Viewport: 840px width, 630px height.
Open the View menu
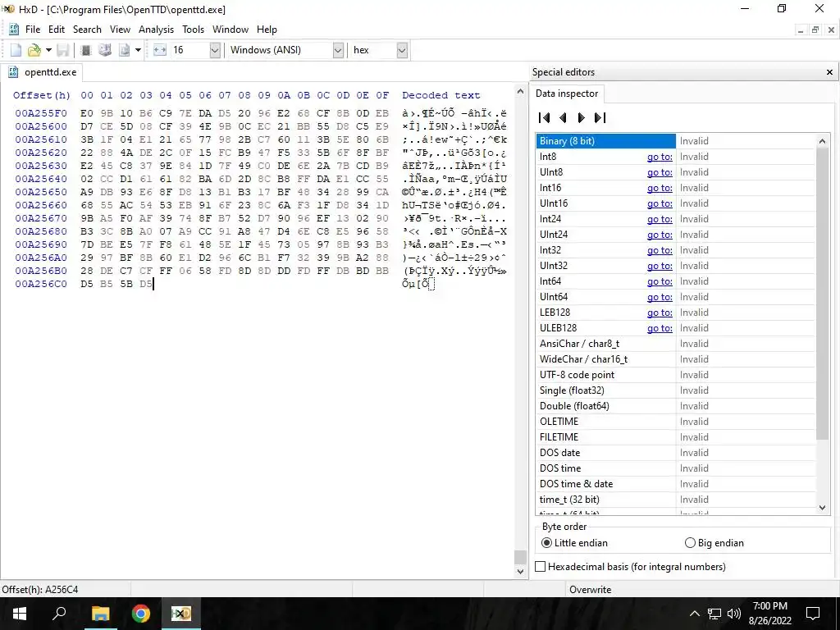tap(120, 30)
